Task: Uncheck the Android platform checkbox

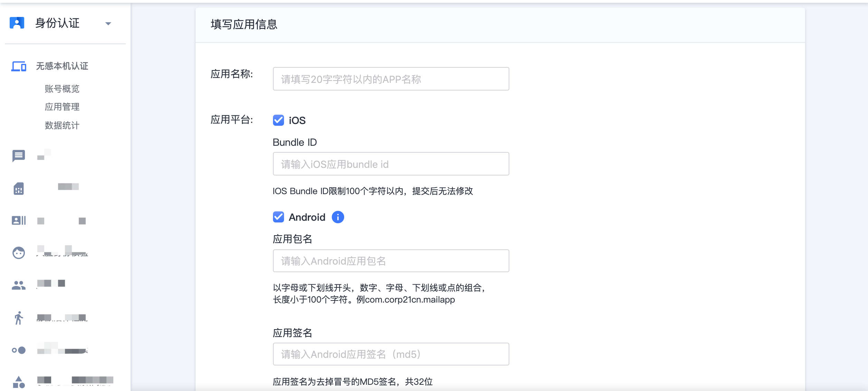Action: click(279, 217)
